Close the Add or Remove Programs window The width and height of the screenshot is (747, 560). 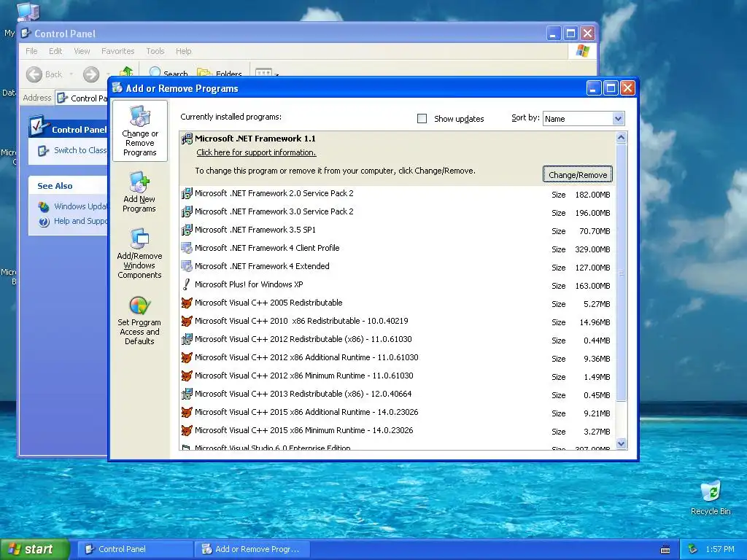pyautogui.click(x=628, y=88)
